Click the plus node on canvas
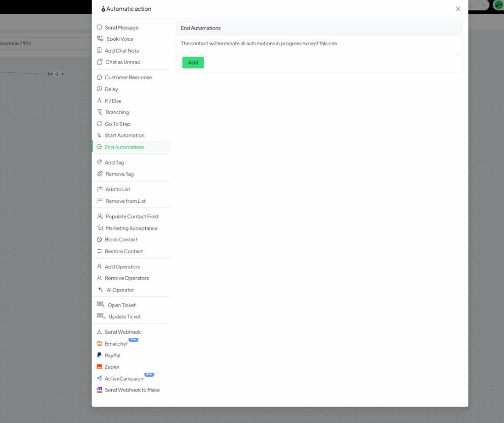Image resolution: width=504 pixels, height=423 pixels. point(57,74)
